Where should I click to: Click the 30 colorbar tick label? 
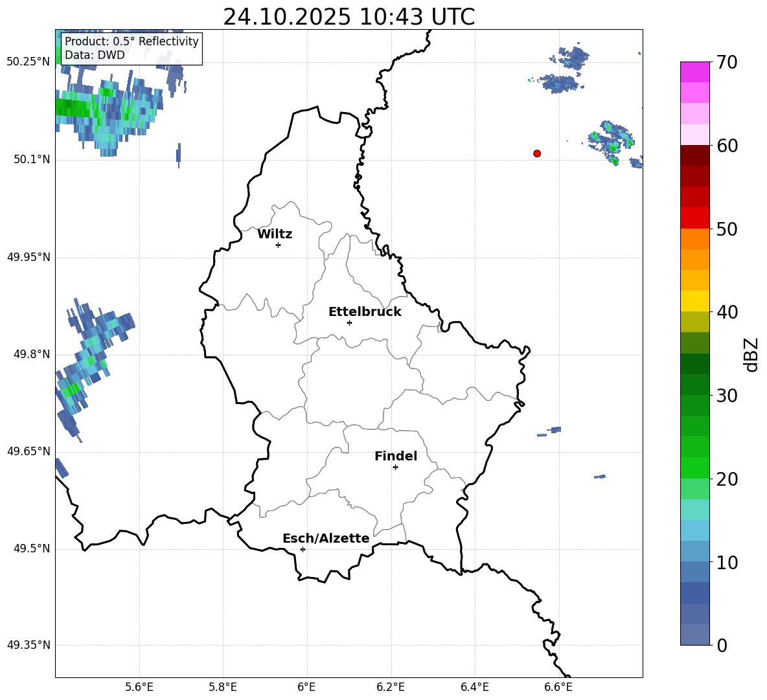(727, 396)
